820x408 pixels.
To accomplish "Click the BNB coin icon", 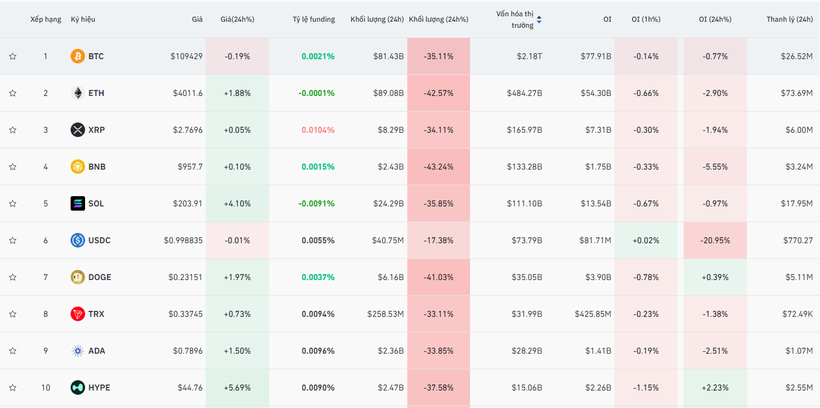I will [77, 167].
